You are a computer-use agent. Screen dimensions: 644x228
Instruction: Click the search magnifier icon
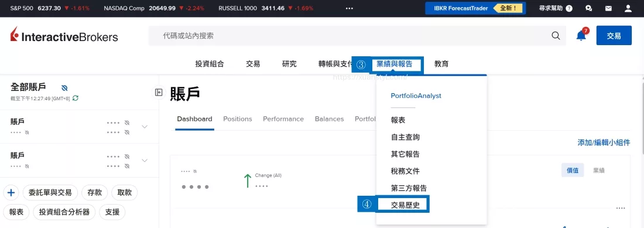[556, 36]
